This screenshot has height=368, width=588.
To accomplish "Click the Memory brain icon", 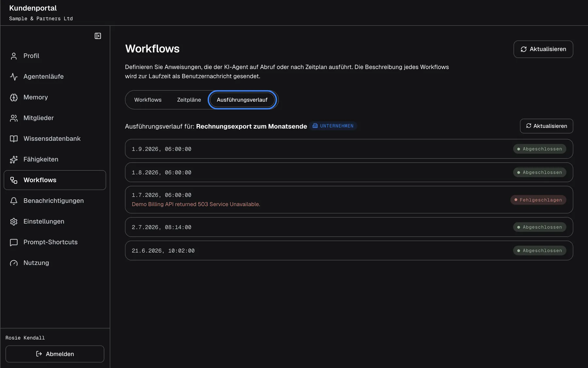I will tap(14, 97).
